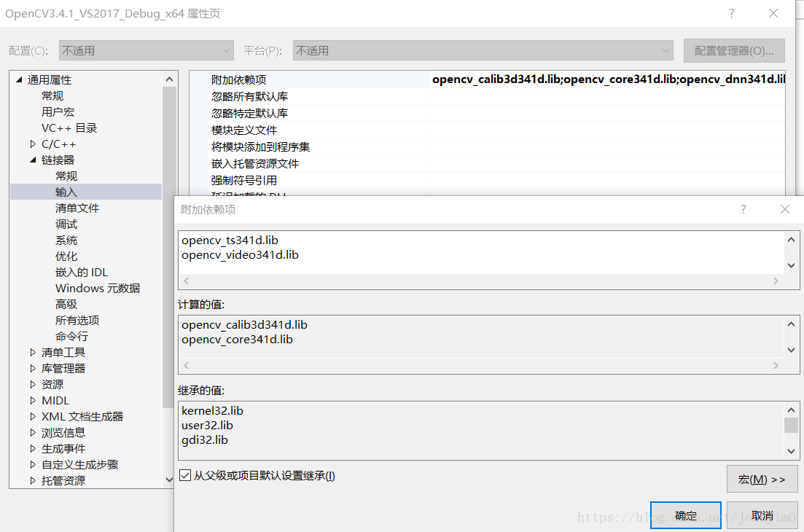
Task: Click opencv_core341d.lib in 计算的值 list
Action: (x=237, y=340)
